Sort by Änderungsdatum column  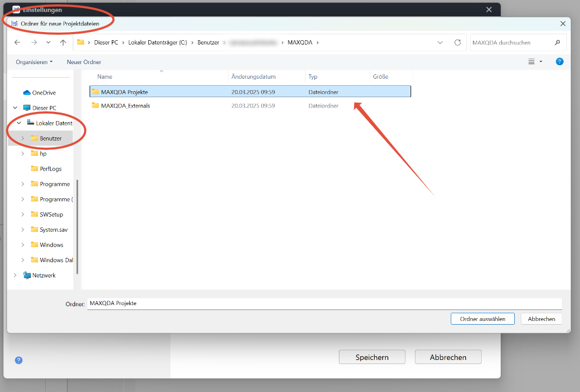coord(254,77)
